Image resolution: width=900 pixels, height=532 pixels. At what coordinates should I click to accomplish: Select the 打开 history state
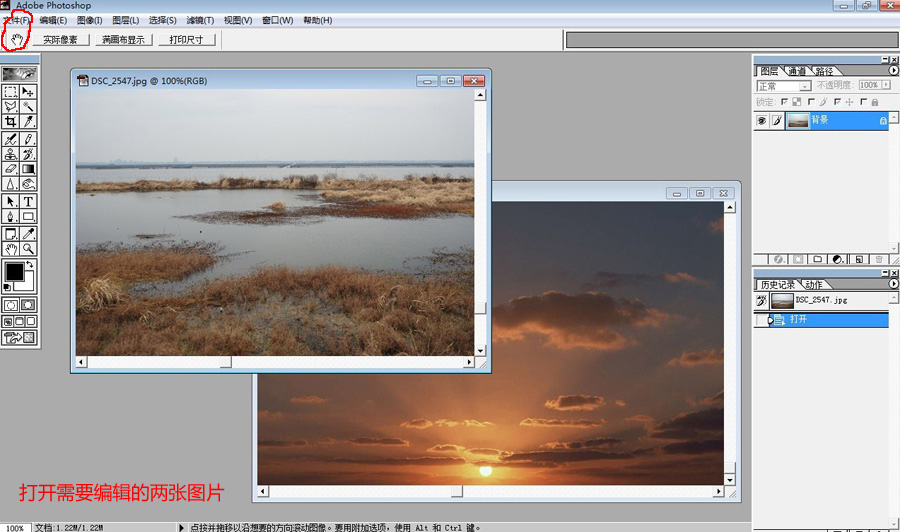[821, 320]
